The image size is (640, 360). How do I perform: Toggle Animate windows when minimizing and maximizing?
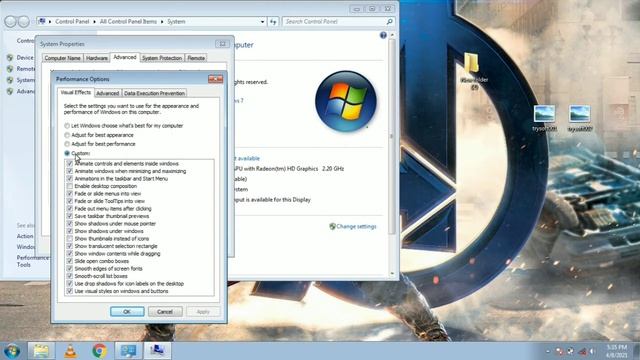[x=70, y=171]
